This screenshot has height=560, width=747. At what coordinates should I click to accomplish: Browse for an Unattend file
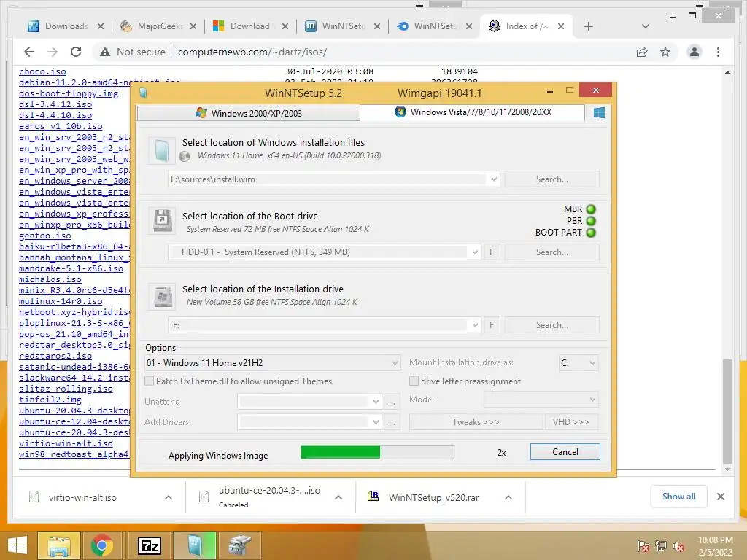click(392, 402)
